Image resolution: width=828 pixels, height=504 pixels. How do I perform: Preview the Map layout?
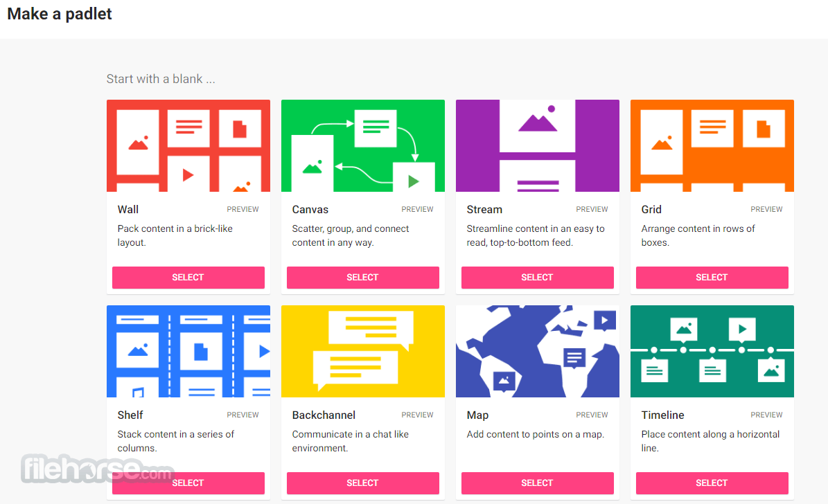point(592,415)
